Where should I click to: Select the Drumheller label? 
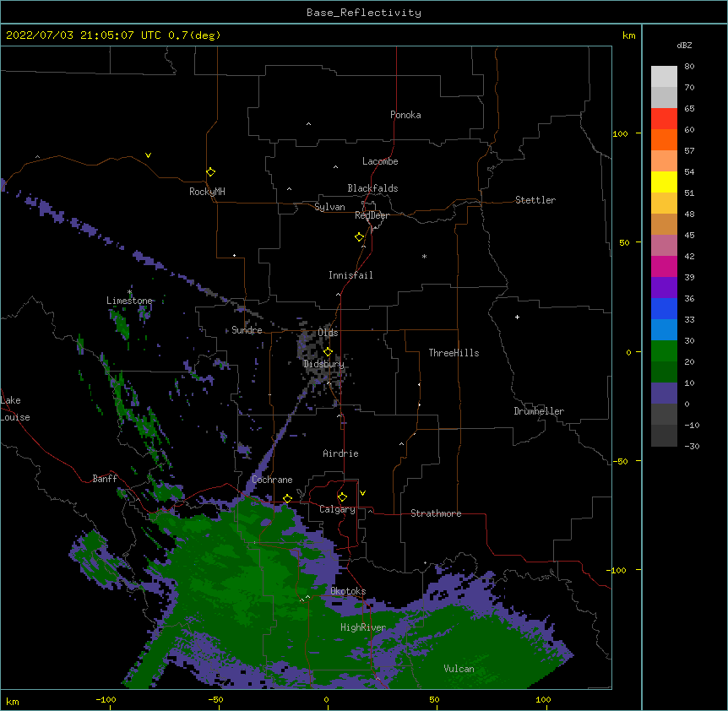[x=539, y=411]
